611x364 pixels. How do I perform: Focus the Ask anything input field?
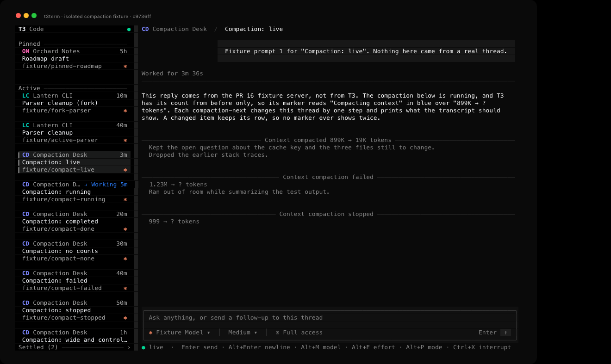[330, 318]
